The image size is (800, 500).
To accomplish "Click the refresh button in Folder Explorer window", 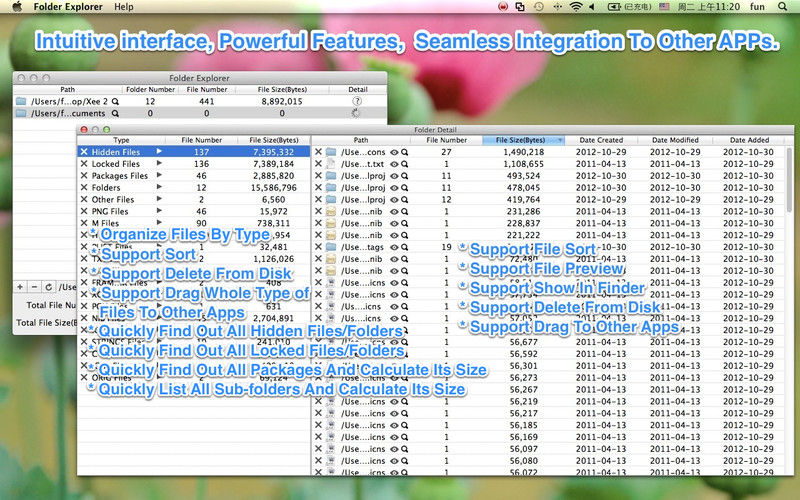I will pyautogui.click(x=48, y=287).
